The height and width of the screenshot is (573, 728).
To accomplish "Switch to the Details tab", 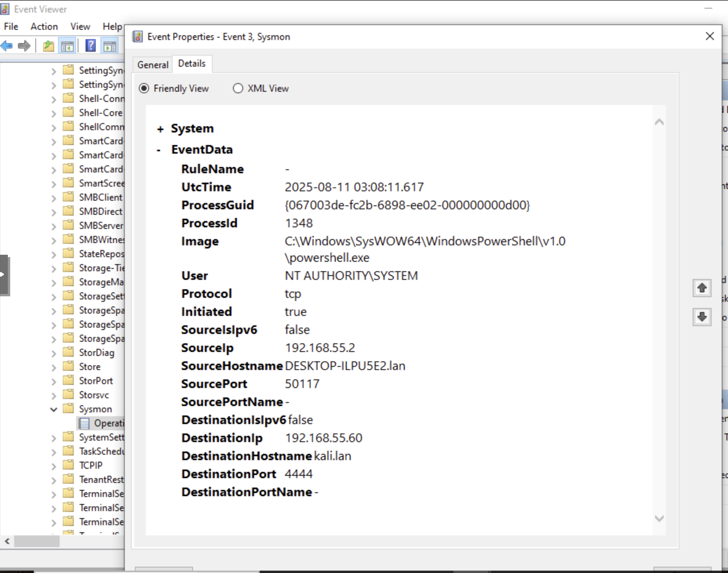I will [x=192, y=63].
